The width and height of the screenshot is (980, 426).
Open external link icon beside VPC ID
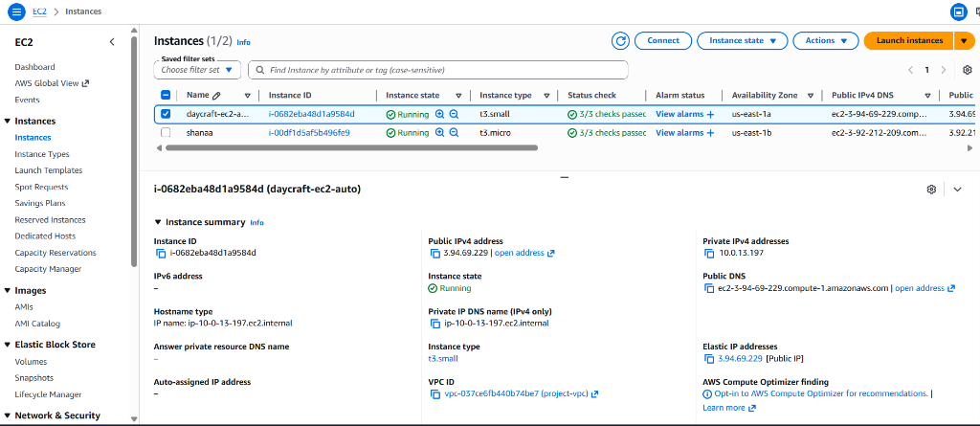[595, 394]
